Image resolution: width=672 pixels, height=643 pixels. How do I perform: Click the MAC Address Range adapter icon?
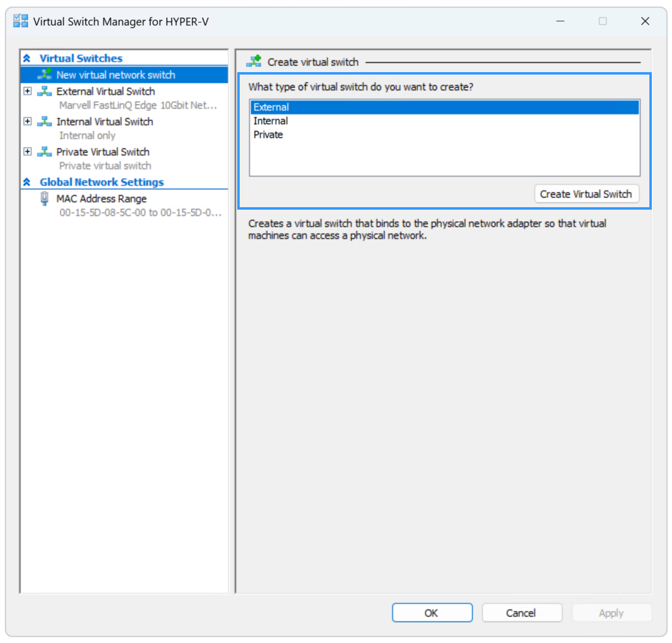45,199
